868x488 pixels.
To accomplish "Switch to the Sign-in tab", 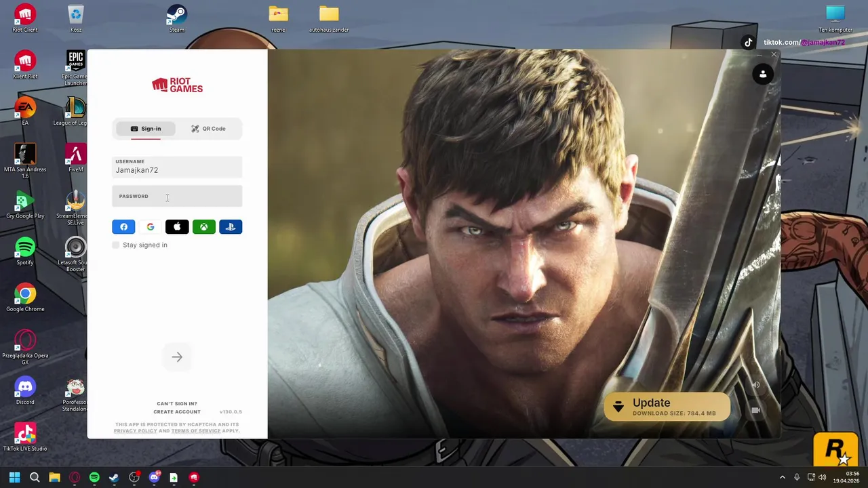I will 146,129.
